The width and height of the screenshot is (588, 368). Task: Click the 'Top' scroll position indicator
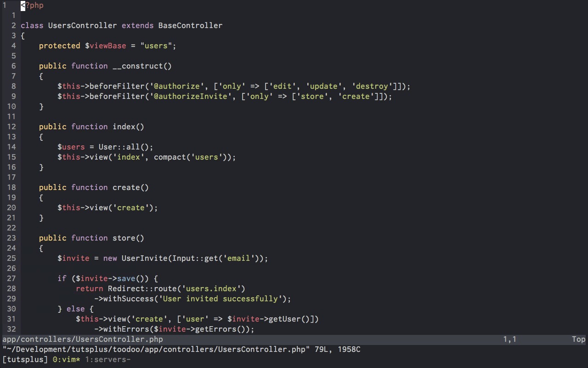click(x=579, y=339)
